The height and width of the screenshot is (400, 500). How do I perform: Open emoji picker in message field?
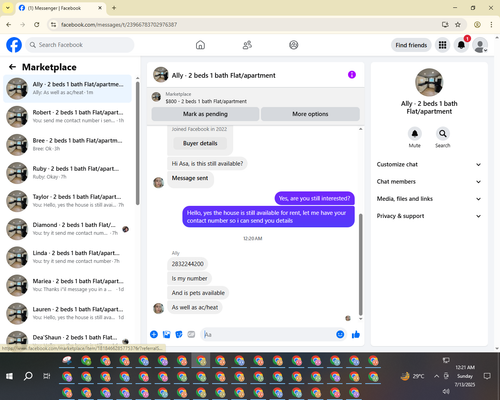pyautogui.click(x=340, y=334)
